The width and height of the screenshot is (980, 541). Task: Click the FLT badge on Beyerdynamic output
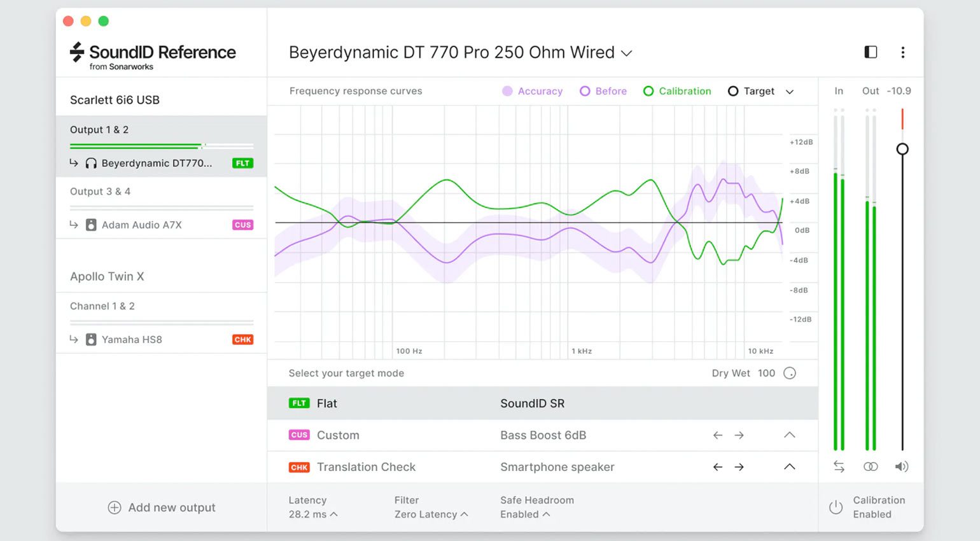pyautogui.click(x=242, y=164)
